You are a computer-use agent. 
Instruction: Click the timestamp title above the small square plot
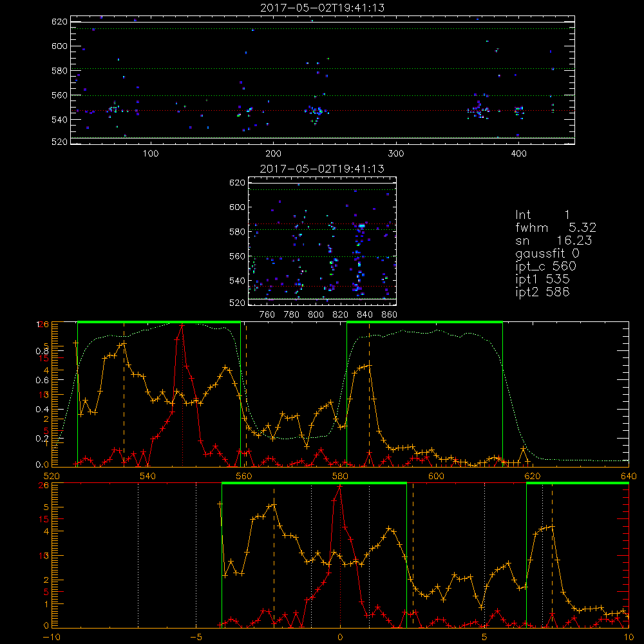click(323, 169)
